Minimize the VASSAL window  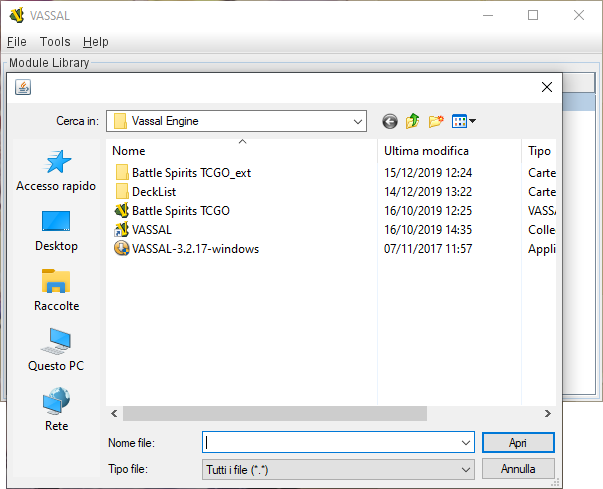click(x=488, y=15)
